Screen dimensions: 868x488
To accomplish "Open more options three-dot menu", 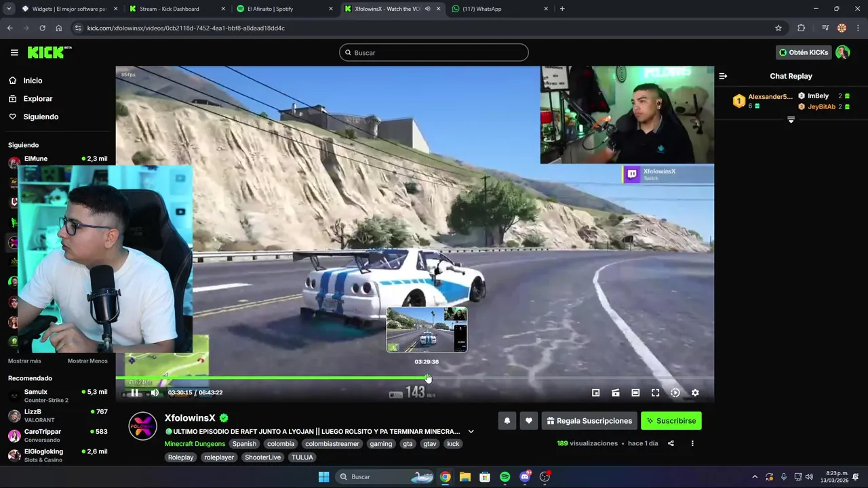I will (x=692, y=443).
